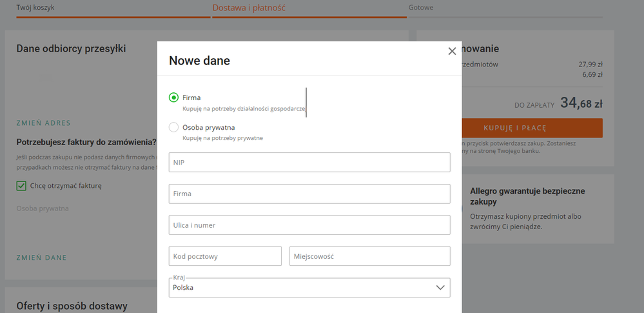Choose the Osoba prywatna radio option
Image resolution: width=644 pixels, height=313 pixels.
173,127
